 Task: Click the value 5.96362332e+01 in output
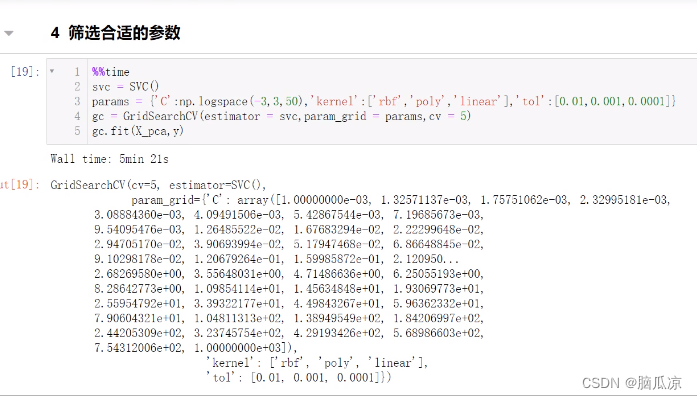point(437,303)
